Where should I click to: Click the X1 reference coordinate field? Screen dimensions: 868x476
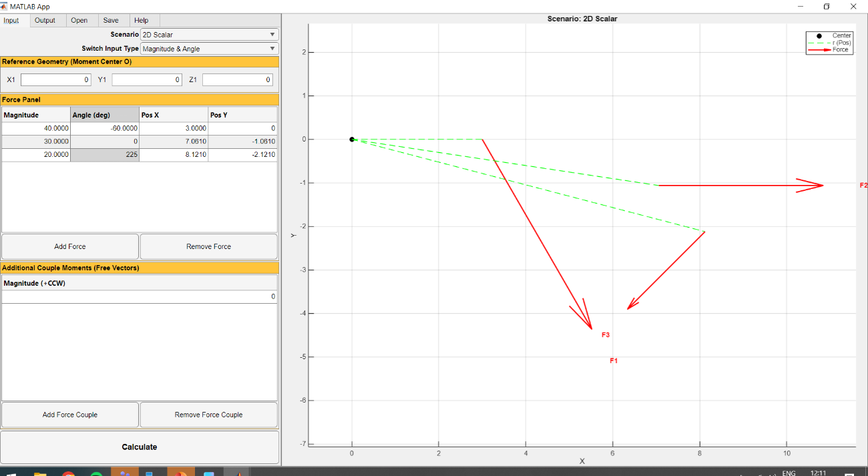point(55,79)
